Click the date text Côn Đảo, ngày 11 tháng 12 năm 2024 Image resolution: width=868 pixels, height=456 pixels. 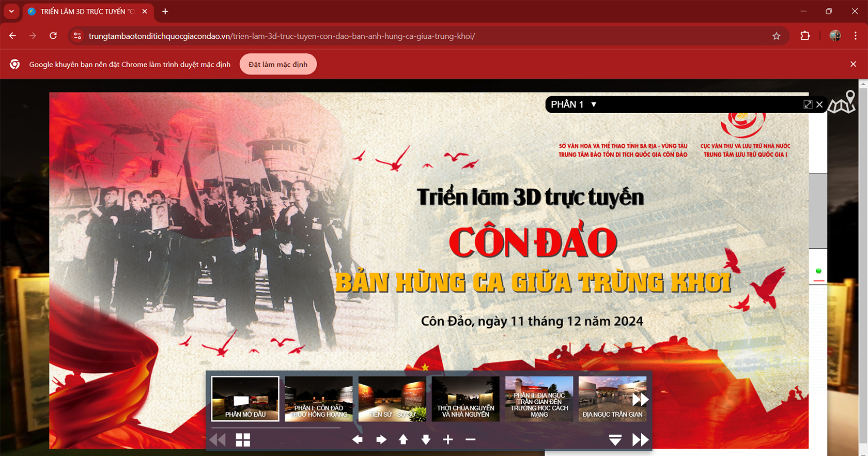[532, 321]
